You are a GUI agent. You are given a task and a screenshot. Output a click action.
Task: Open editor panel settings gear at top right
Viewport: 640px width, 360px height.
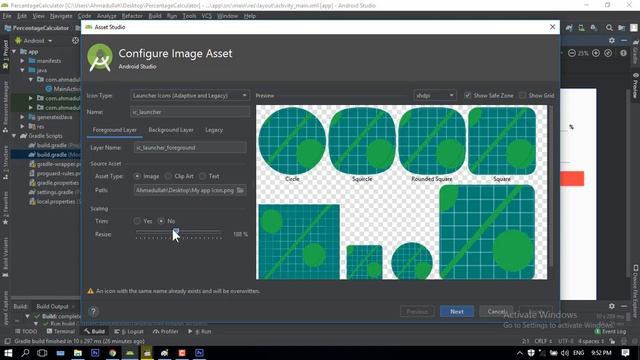(x=611, y=40)
